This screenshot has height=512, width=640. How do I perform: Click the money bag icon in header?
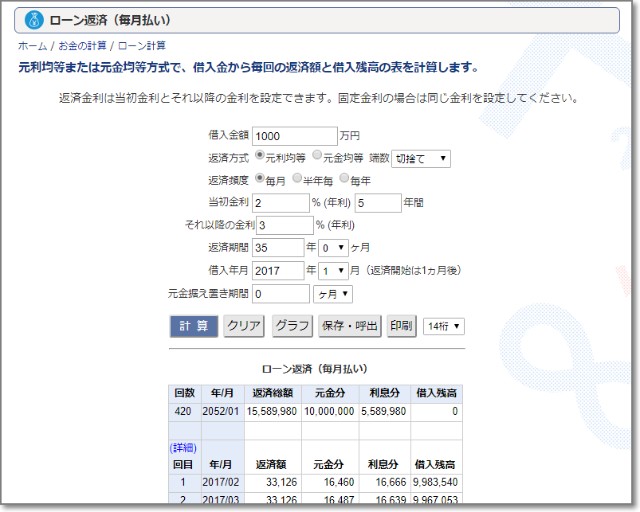pos(33,20)
